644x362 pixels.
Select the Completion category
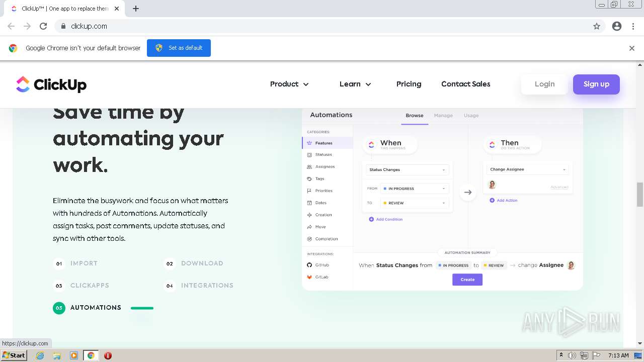(323, 239)
